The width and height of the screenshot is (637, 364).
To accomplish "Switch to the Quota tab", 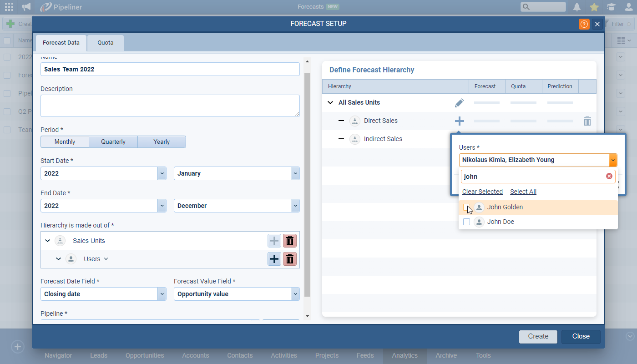I will click(x=105, y=43).
